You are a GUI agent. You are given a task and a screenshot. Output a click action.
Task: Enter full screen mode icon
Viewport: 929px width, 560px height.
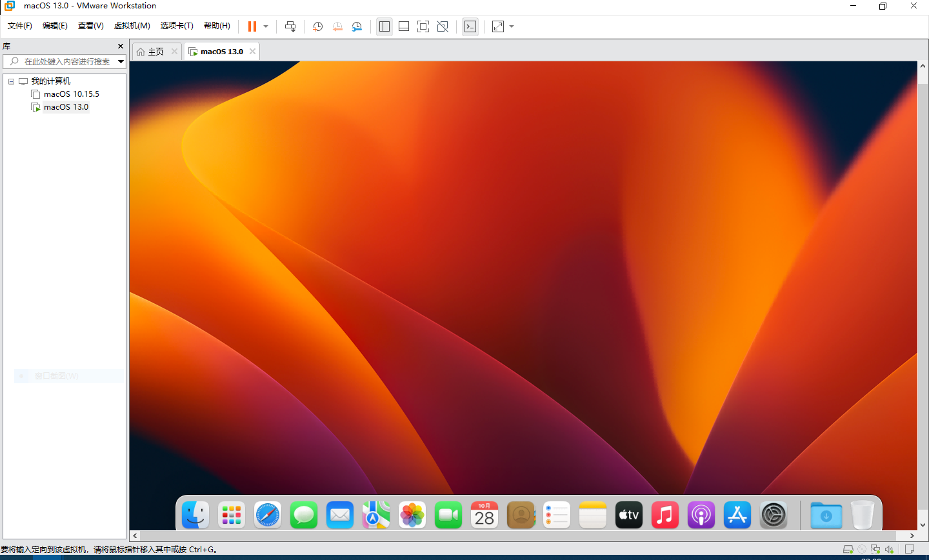click(423, 26)
